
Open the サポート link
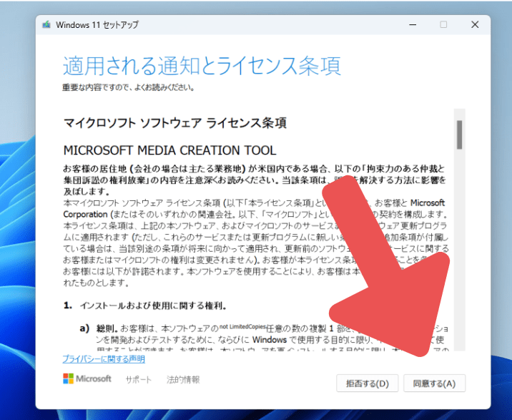point(139,379)
